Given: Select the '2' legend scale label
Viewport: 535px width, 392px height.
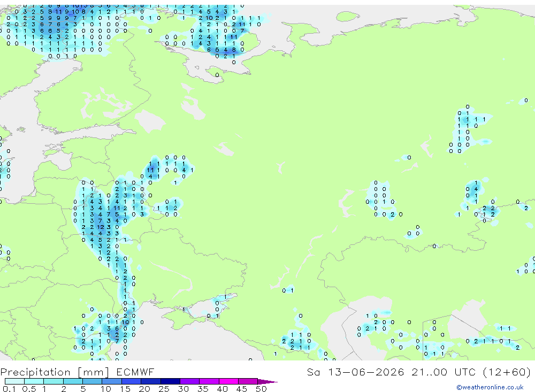Looking at the screenshot, I should [x=64, y=389].
